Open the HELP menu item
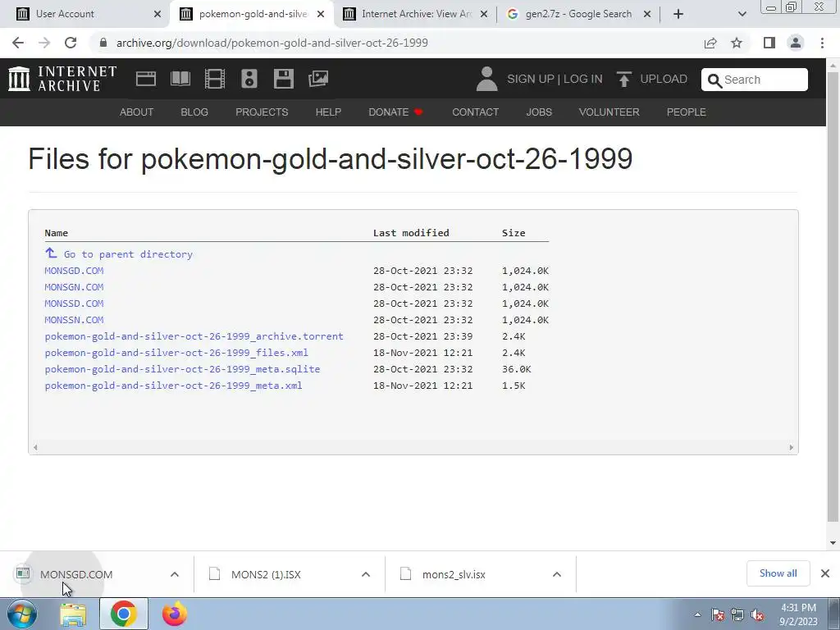The image size is (840, 630). coord(328,112)
